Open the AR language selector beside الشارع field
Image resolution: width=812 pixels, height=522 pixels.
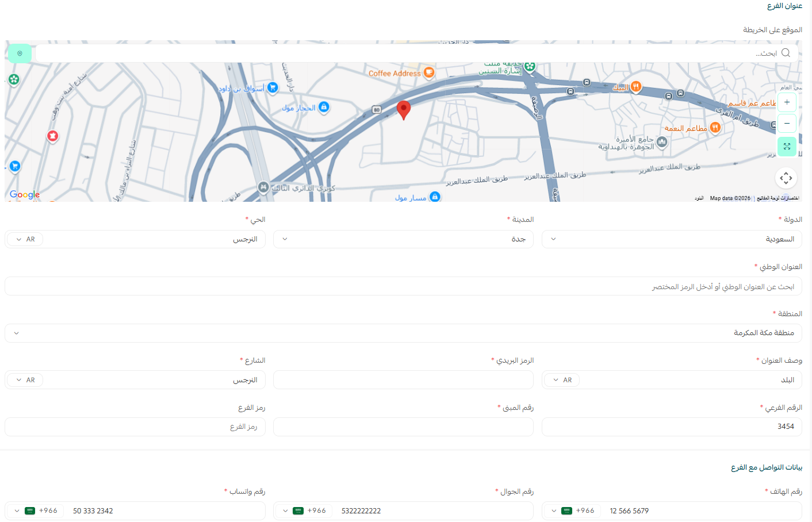pos(25,379)
